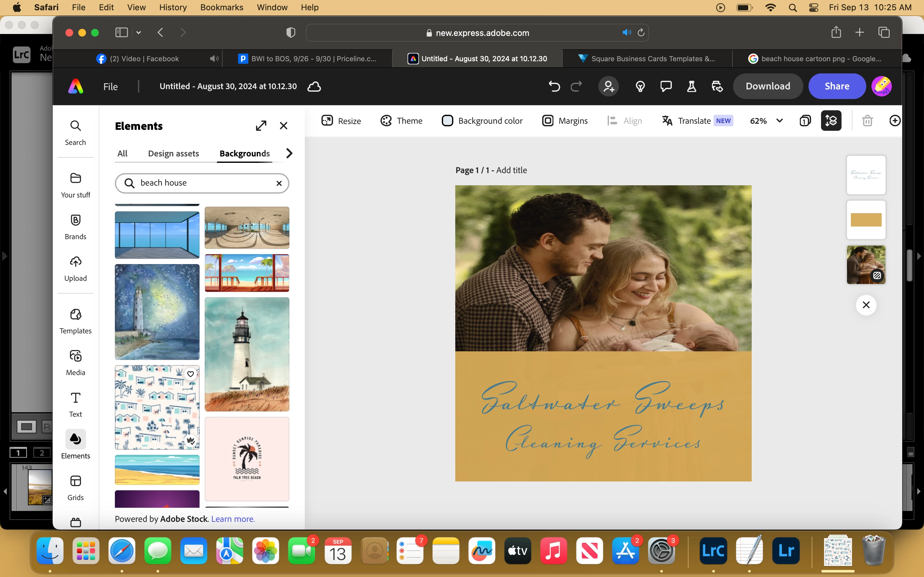Open the Bookmarks menu in menu bar
The width and height of the screenshot is (924, 577).
coord(221,7)
